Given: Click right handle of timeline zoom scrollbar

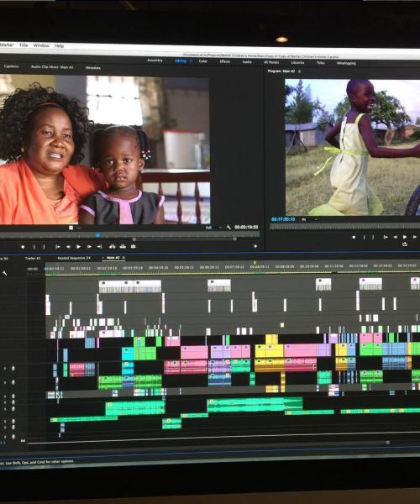Looking at the screenshot, I should (388, 443).
